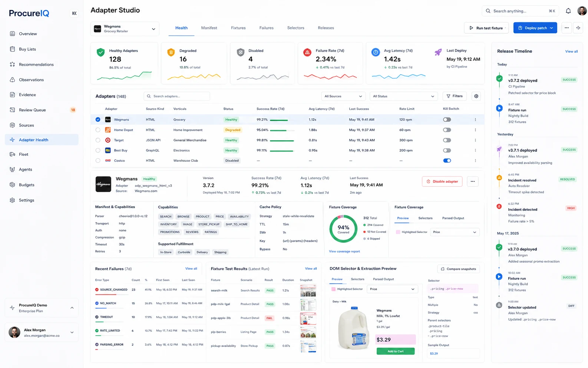Click the Disable adapter button
The height and width of the screenshot is (368, 588).
442,181
